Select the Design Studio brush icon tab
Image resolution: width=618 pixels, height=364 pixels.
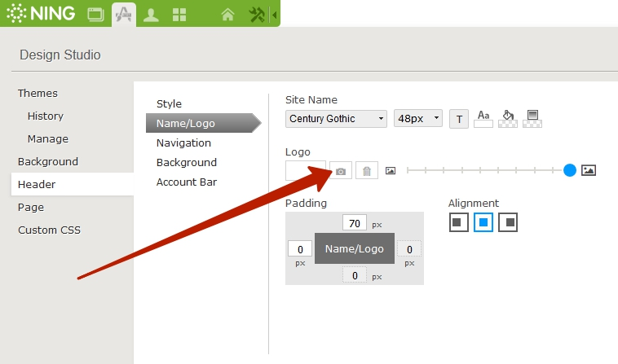124,15
